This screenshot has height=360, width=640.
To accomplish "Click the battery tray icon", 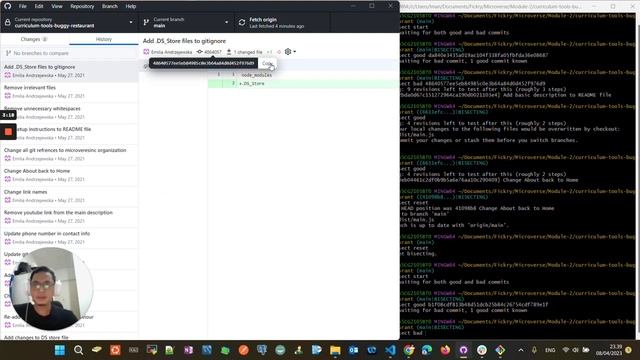I will tap(586, 350).
